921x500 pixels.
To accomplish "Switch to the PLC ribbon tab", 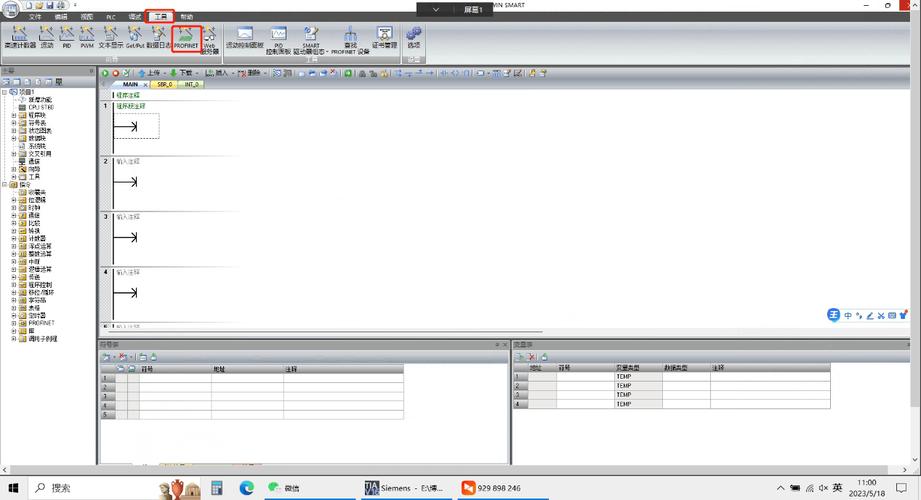I will [111, 17].
